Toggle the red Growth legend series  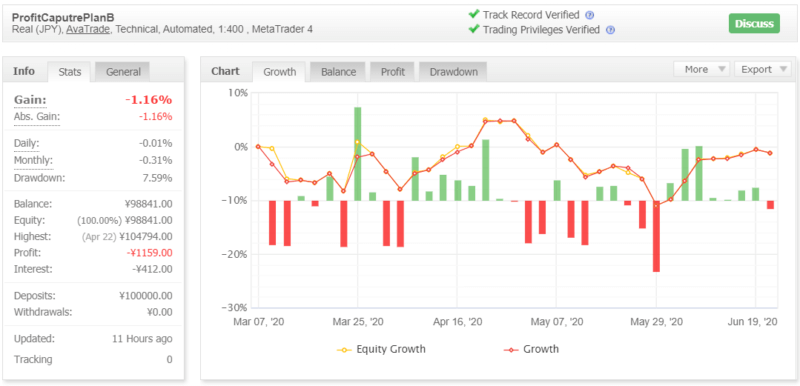531,349
